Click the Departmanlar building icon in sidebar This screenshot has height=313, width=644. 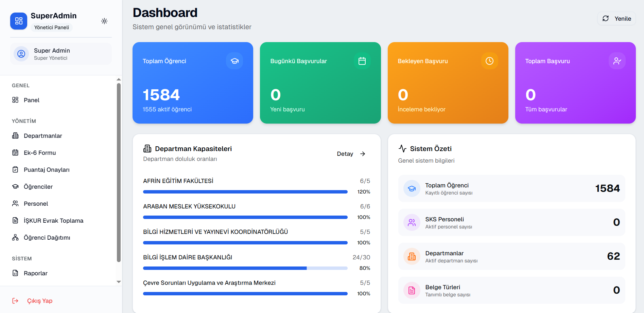pos(15,135)
